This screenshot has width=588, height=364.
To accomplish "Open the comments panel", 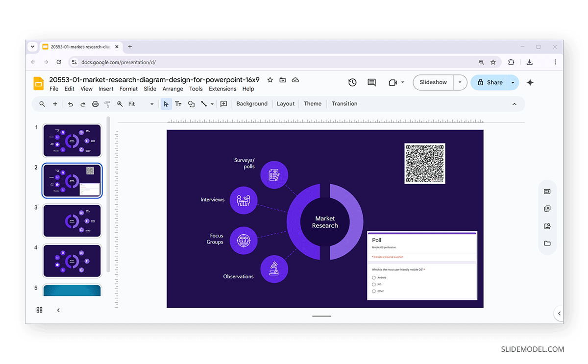I will coord(371,82).
